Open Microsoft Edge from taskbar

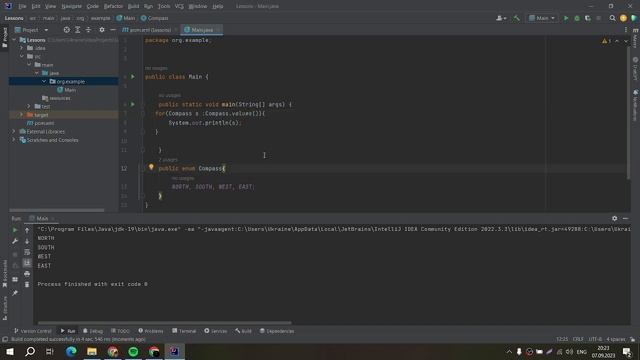(71, 351)
